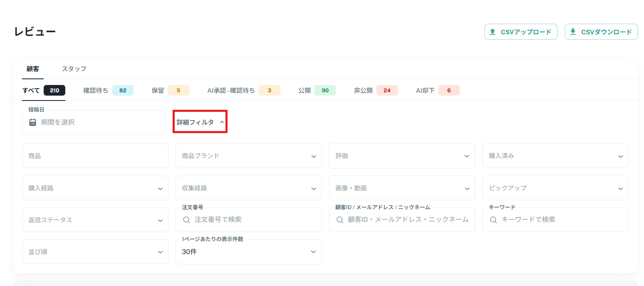The image size is (644, 286).
Task: Click the 期間を選択 date field
Action: click(x=94, y=122)
